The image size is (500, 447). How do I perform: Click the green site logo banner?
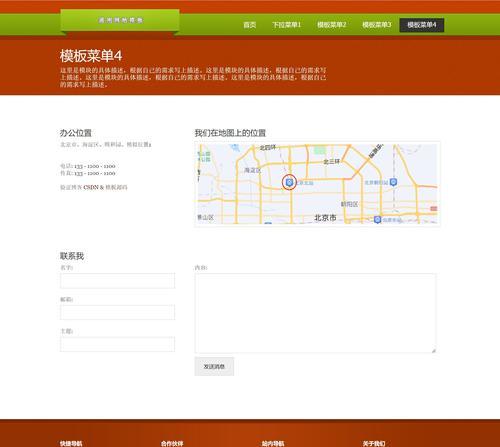120,20
